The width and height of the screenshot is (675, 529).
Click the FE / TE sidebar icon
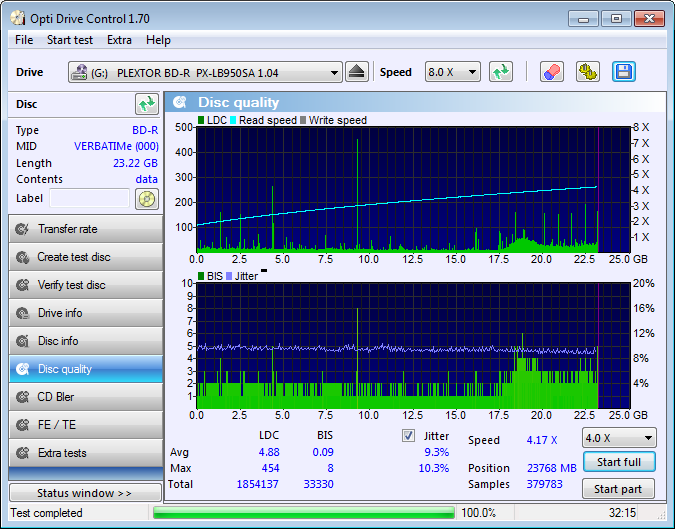tap(22, 425)
